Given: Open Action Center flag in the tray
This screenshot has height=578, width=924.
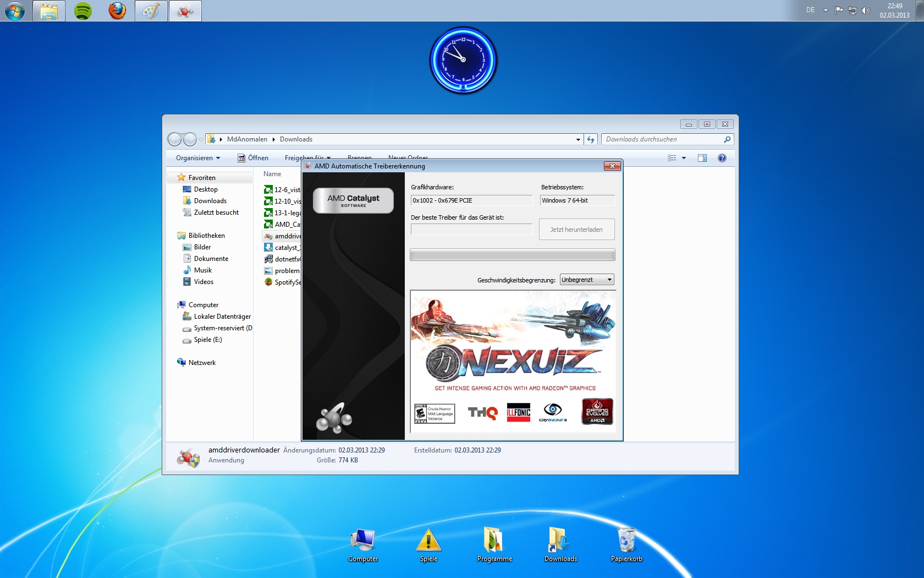Looking at the screenshot, I should (x=839, y=10).
